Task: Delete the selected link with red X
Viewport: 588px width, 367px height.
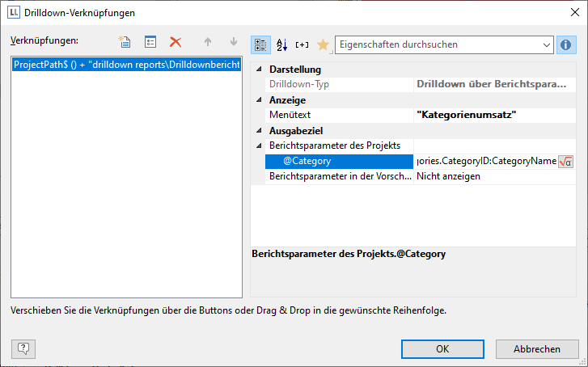Action: click(176, 42)
